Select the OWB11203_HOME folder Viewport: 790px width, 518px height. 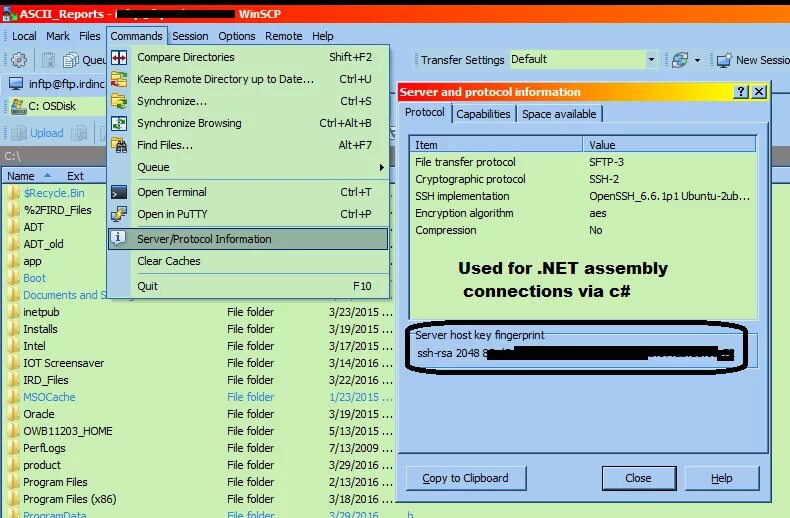[68, 431]
